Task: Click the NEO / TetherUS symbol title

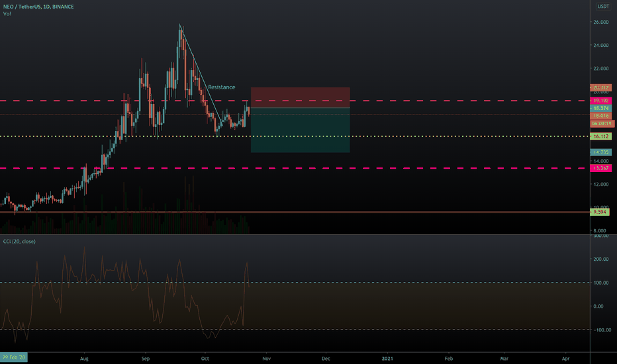Action: [38, 7]
